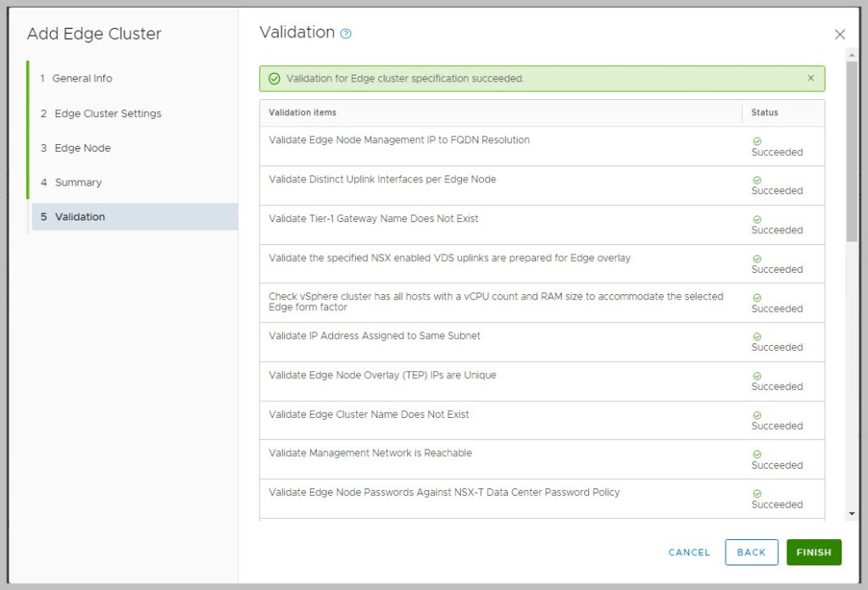The height and width of the screenshot is (590, 868).
Task: Click the Validation items column header
Action: point(303,113)
